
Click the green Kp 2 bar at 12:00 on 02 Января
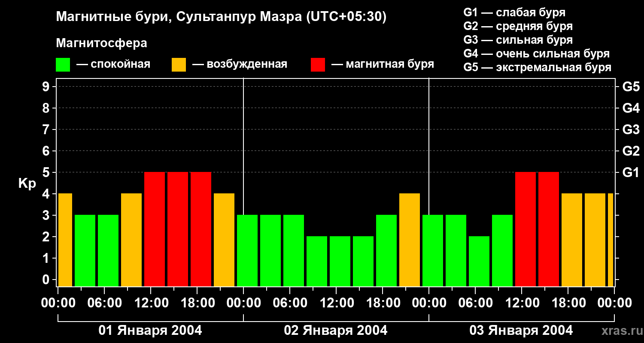coord(340,262)
